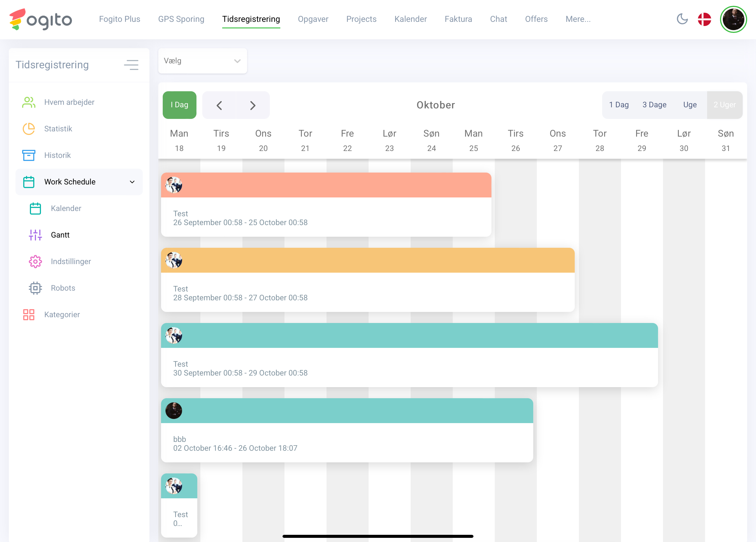Switch view to 1 Dag
The width and height of the screenshot is (756, 542).
point(619,105)
